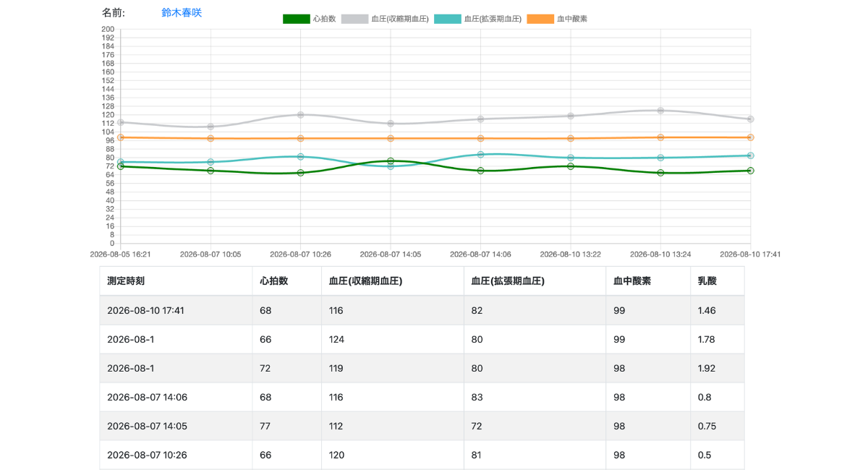Select the 2026-08-10 17:41 timestamp cell
The width and height of the screenshot is (868, 470).
176,310
